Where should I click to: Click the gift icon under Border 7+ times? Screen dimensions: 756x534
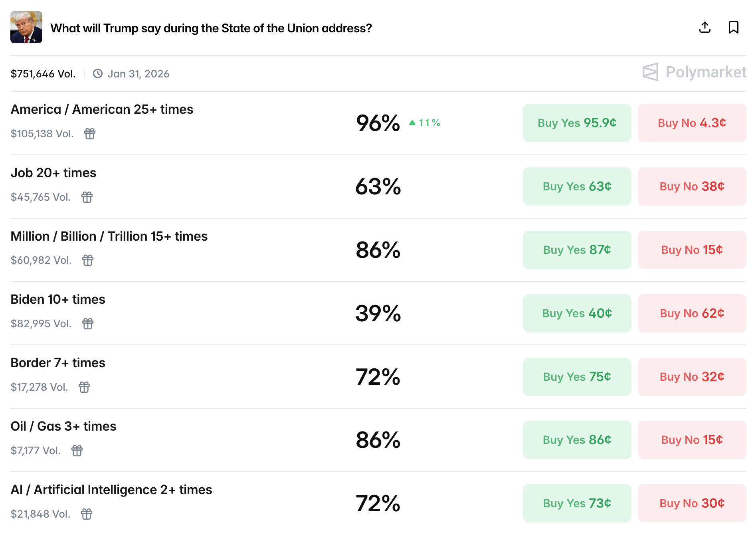pos(84,387)
